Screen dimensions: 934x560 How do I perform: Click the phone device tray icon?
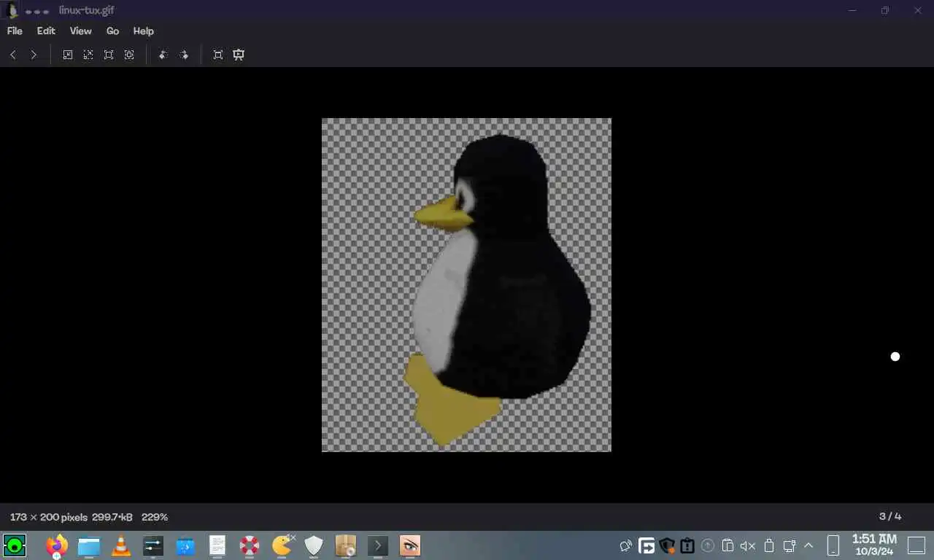coord(834,545)
